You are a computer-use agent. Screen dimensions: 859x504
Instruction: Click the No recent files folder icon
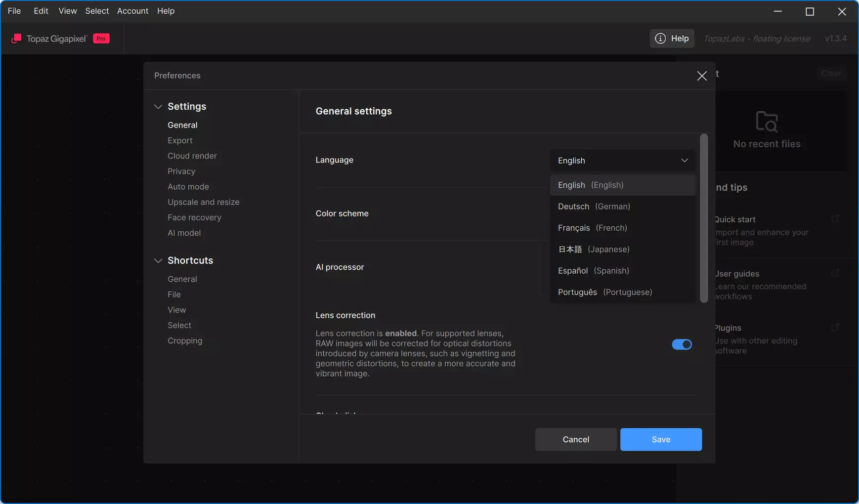[x=767, y=122]
